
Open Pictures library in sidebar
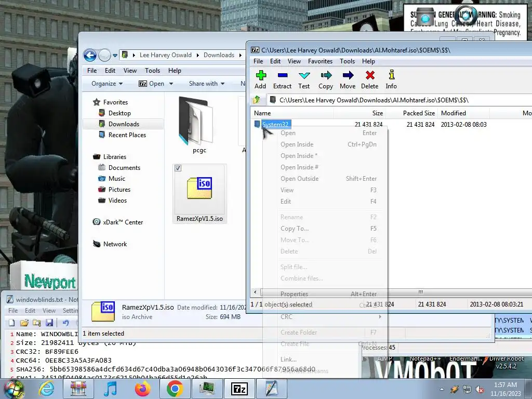(119, 189)
